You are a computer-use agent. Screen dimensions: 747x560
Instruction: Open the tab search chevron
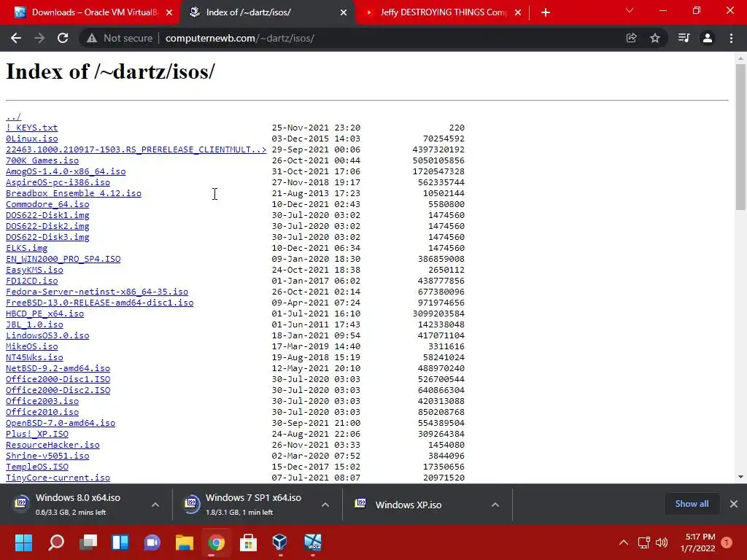[630, 10]
